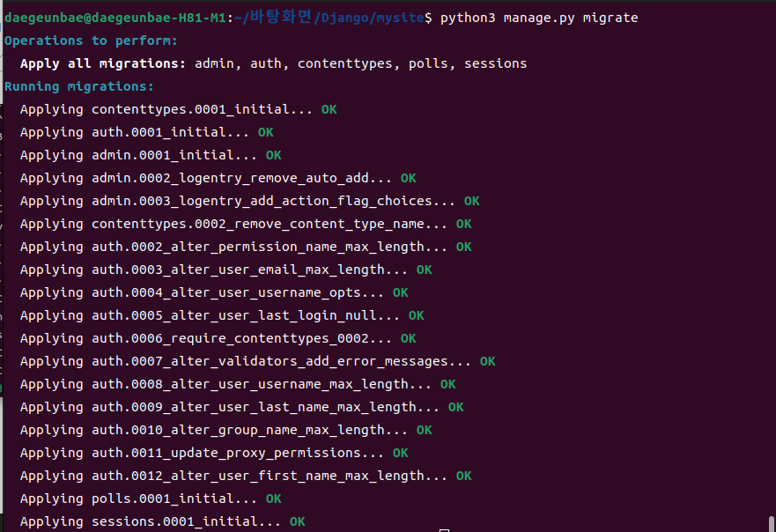Click the green OK after auth.0007_alter_validators_add_error_messages
The height and width of the screenshot is (532, 776).
click(x=487, y=361)
